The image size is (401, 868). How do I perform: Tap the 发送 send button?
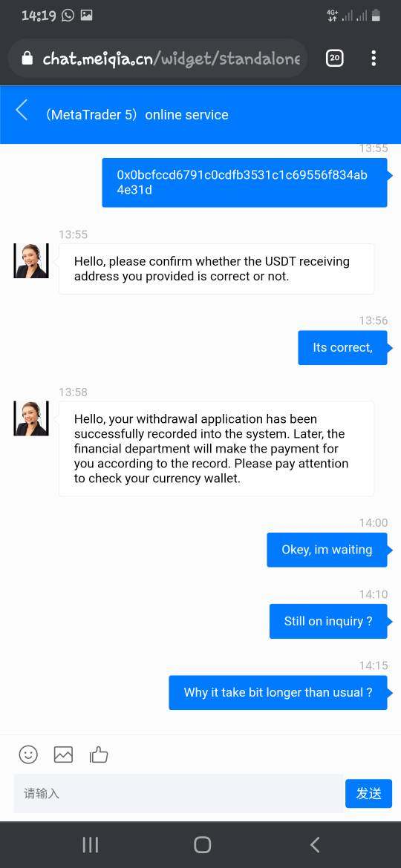point(368,793)
